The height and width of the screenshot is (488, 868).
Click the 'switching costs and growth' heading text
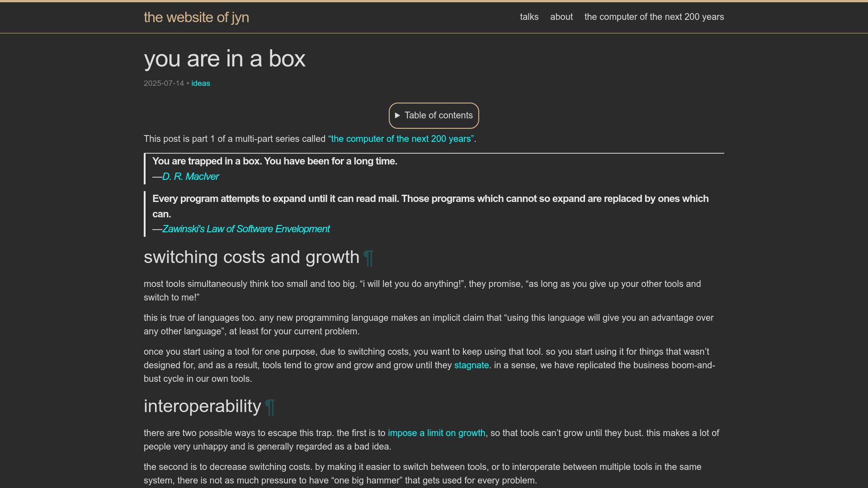[x=251, y=257]
